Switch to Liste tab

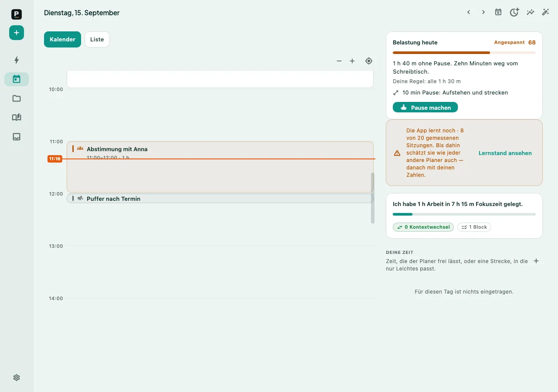point(97,39)
